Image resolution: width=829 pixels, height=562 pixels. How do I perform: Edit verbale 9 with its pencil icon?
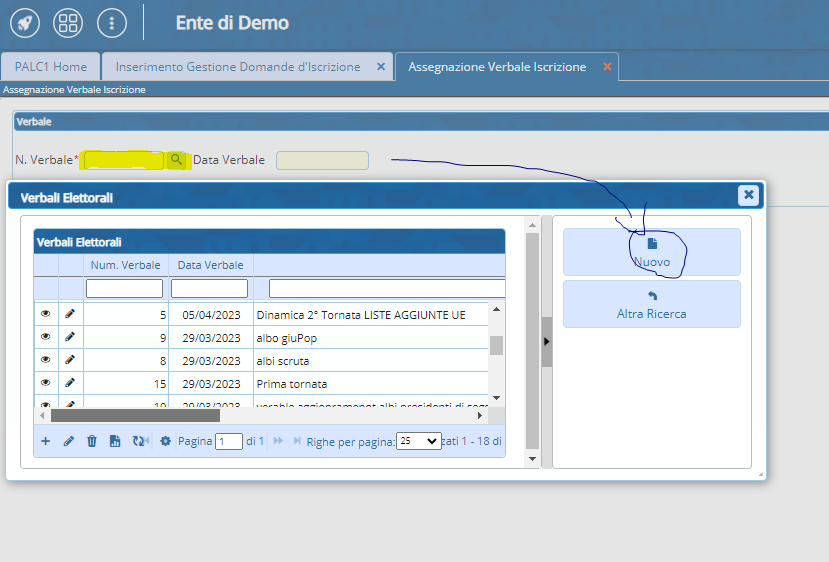pos(70,337)
